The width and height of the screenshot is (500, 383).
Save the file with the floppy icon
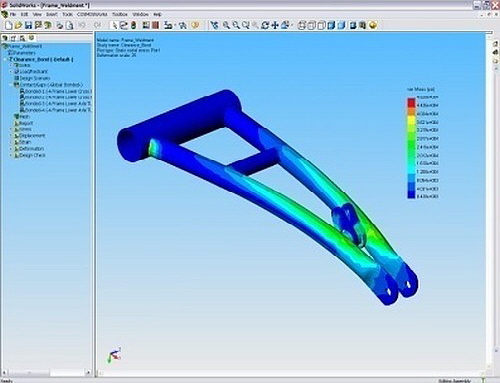click(28, 25)
